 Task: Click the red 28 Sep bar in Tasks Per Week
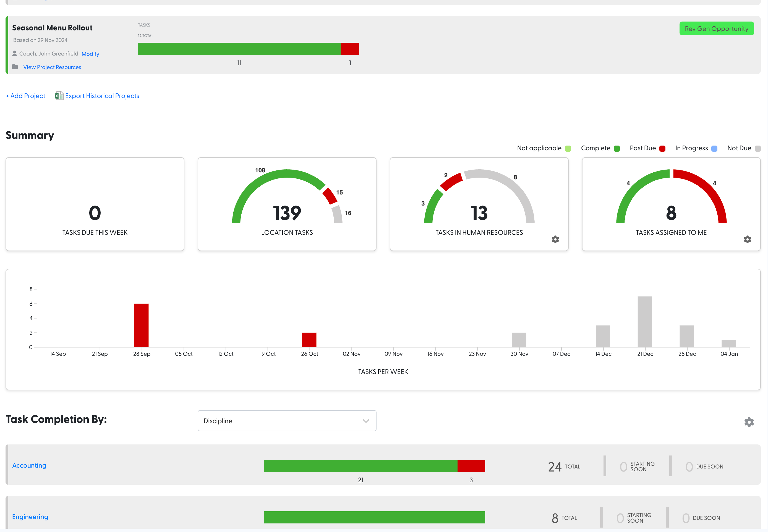[142, 325]
